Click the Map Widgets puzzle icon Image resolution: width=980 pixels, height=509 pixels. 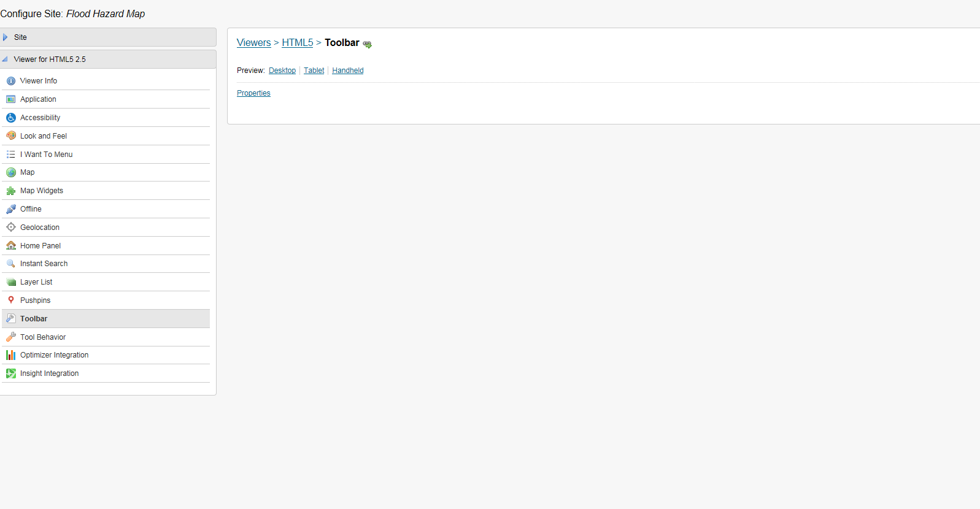point(11,191)
